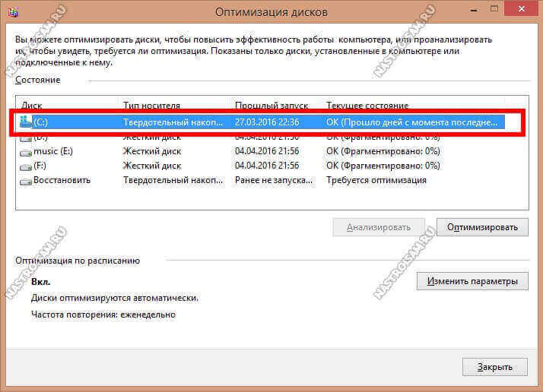This screenshot has height=392, width=543.
Task: Click 04.04.2016 21:56 in the music (E:) row
Action: (267, 151)
